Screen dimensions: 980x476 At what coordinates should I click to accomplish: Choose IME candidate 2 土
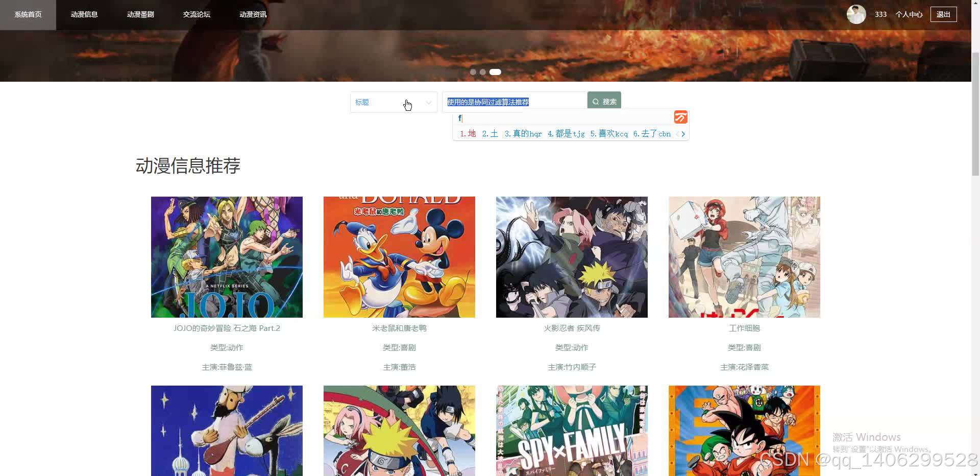pos(491,134)
